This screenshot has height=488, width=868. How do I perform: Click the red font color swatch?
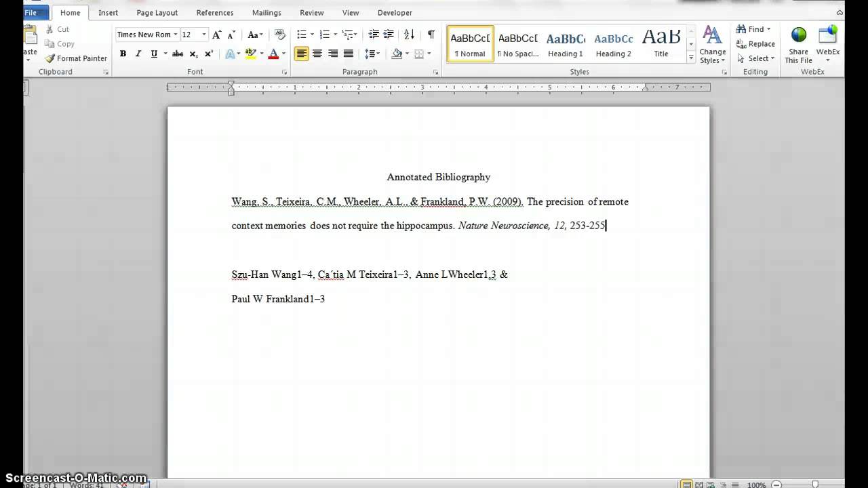273,54
